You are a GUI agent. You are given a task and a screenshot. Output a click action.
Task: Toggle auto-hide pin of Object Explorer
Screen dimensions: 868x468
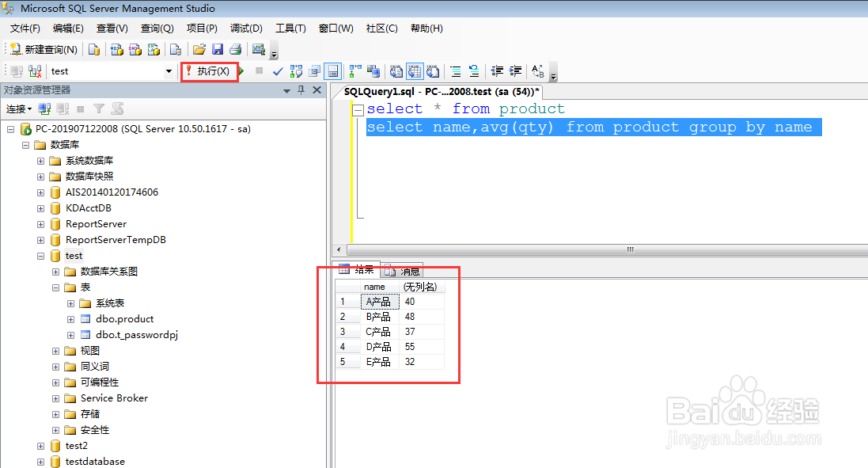pyautogui.click(x=301, y=89)
